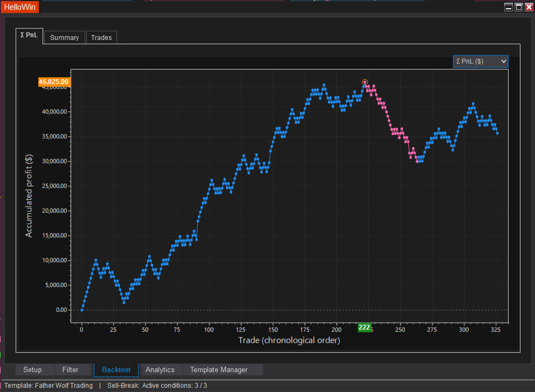Click the orange 46,025.00 value label
The image size is (535, 392).
[x=54, y=82]
